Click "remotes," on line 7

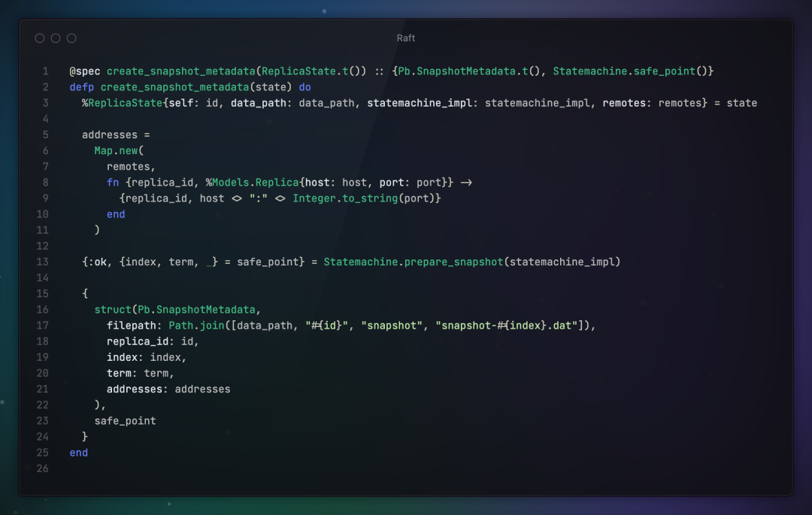pos(131,167)
